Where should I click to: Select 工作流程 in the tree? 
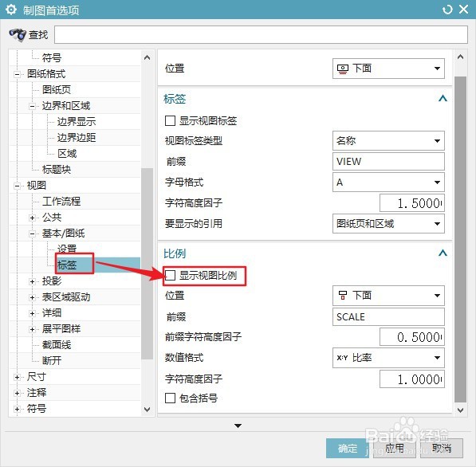click(61, 201)
